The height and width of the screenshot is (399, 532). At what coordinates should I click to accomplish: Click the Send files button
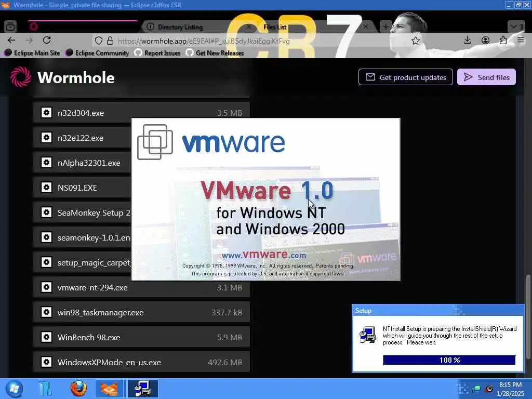pyautogui.click(x=486, y=77)
